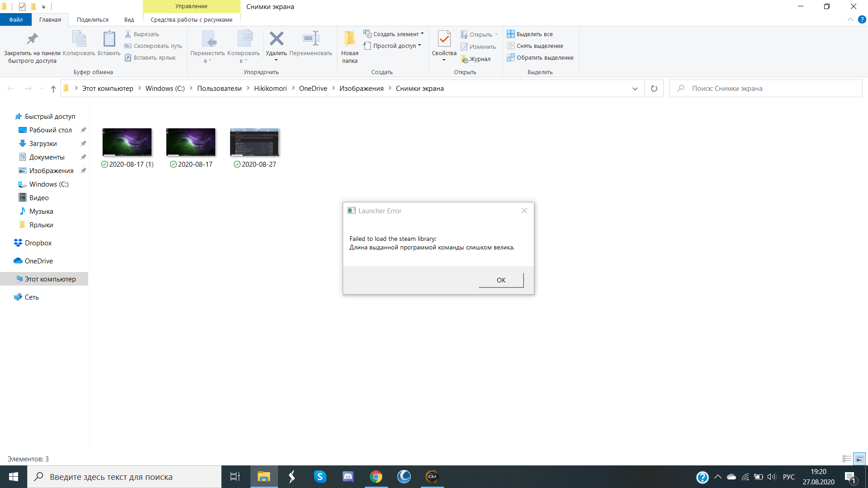Image resolution: width=868 pixels, height=488 pixels.
Task: Cut the selected item
Action: 142,34
